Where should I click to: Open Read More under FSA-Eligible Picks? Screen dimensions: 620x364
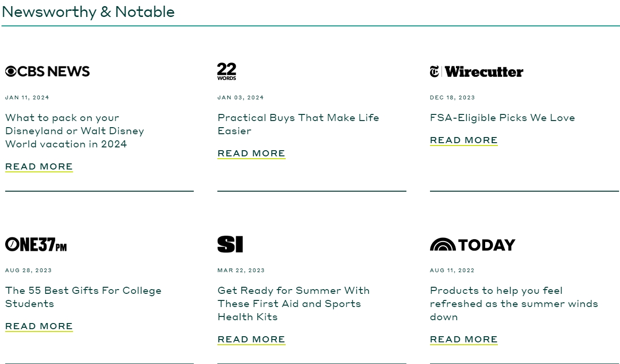point(463,140)
